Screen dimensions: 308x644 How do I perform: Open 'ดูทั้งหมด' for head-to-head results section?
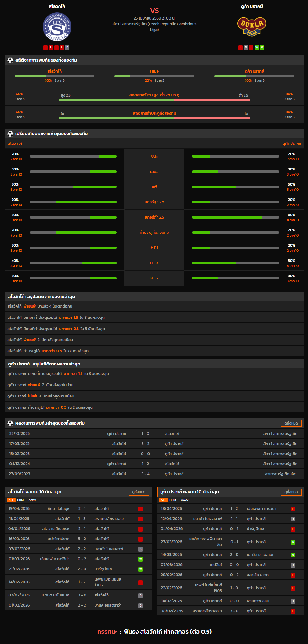(291, 423)
